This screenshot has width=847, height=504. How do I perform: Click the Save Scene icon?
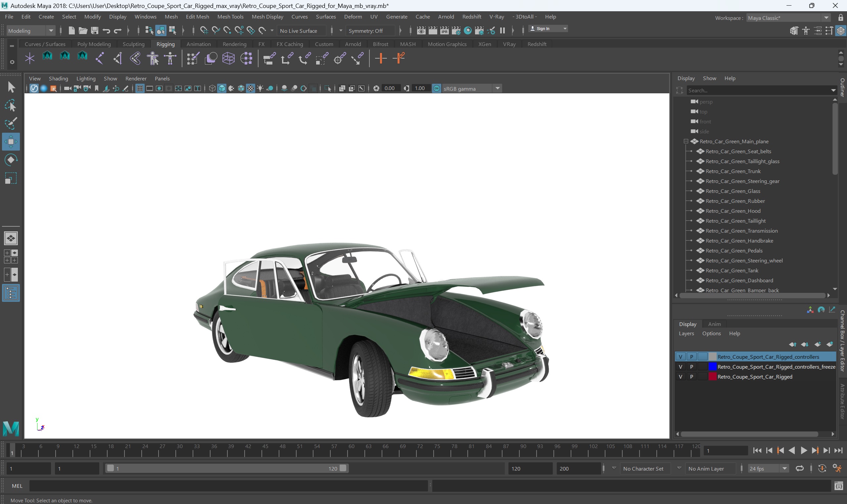(95, 30)
